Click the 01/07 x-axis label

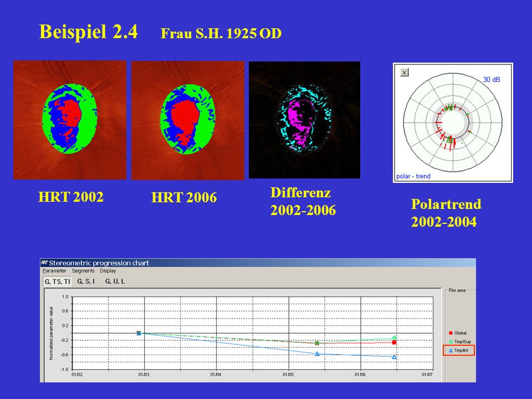coord(427,375)
